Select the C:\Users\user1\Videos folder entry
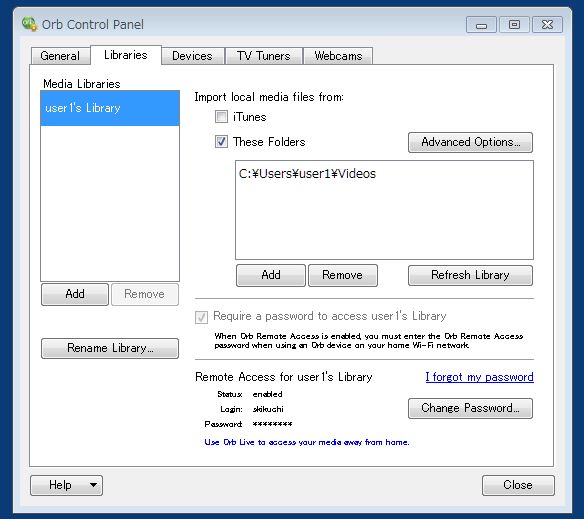Image resolution: width=584 pixels, height=519 pixels. pyautogui.click(x=307, y=174)
